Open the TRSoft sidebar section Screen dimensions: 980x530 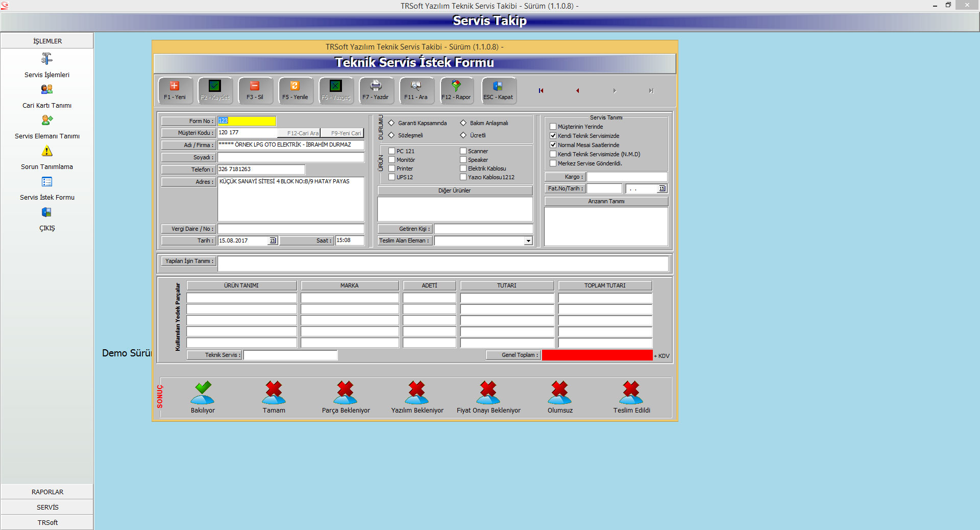(x=47, y=522)
